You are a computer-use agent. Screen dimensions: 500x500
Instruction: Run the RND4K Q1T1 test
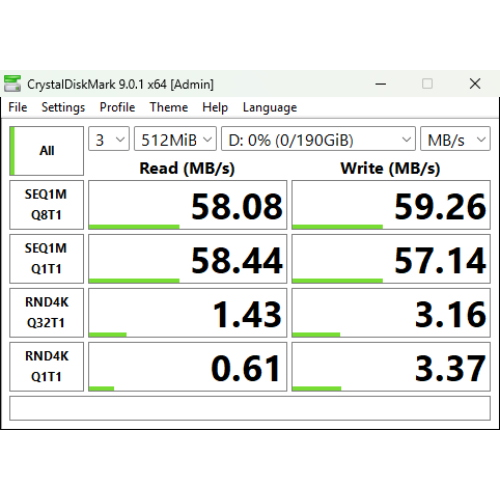(x=46, y=367)
